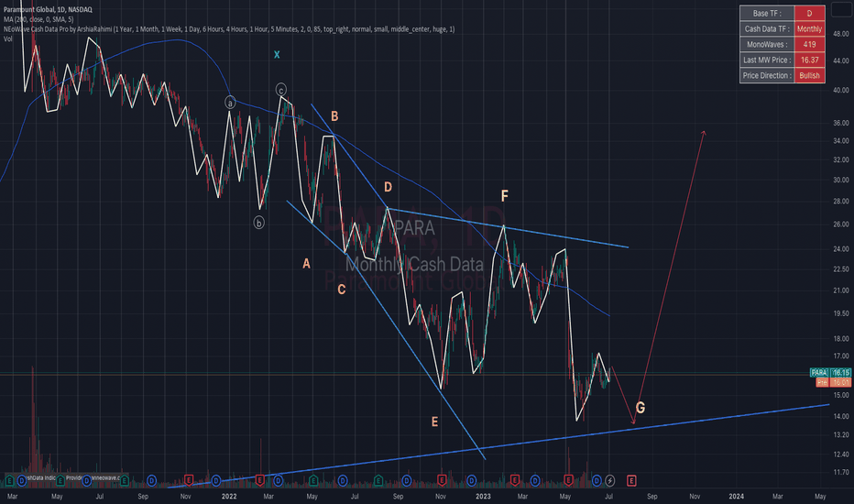This screenshot has width=854, height=504.
Task: Click the 'Cash Data TF :' table cell
Action: point(767,29)
